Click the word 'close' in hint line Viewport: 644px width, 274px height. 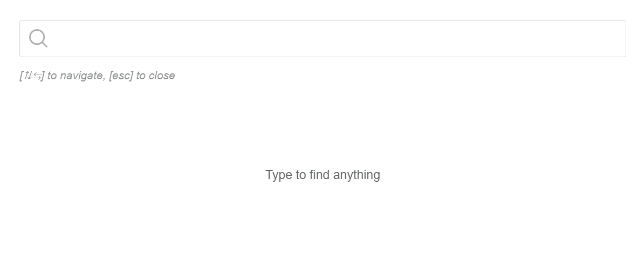(162, 76)
